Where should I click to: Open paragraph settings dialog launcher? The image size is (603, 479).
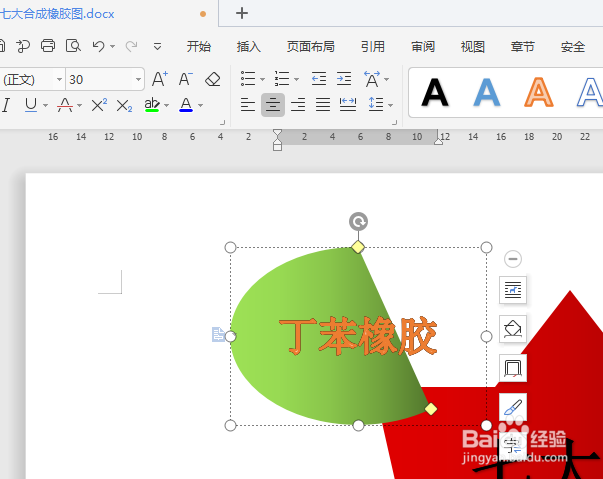394,122
